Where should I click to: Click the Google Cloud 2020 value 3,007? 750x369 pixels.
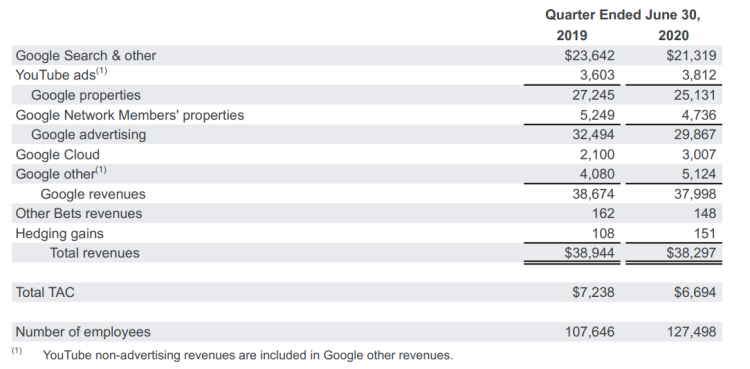click(x=699, y=155)
